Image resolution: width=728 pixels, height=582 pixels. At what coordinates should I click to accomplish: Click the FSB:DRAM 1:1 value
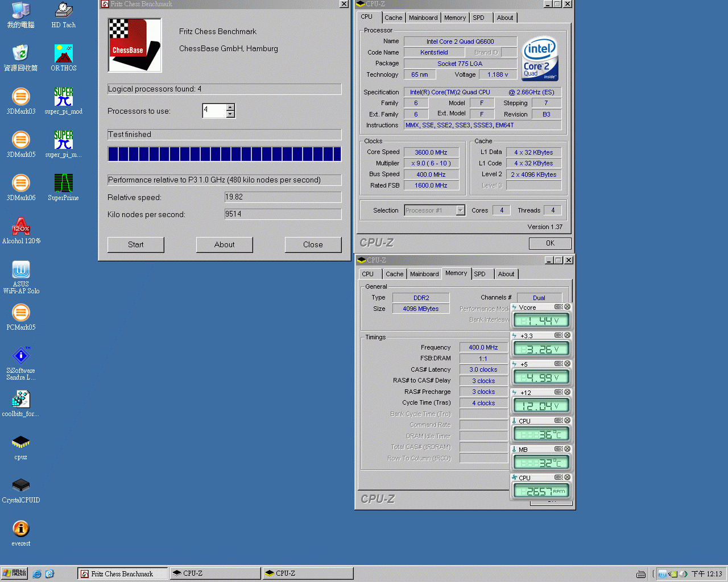483,359
